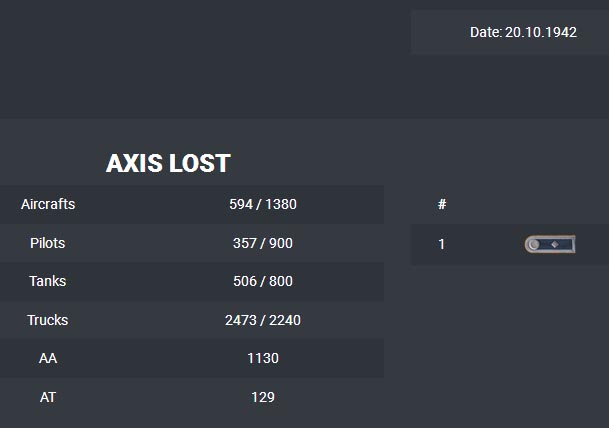Select the trucks loss value 2473 / 2240

(x=263, y=320)
